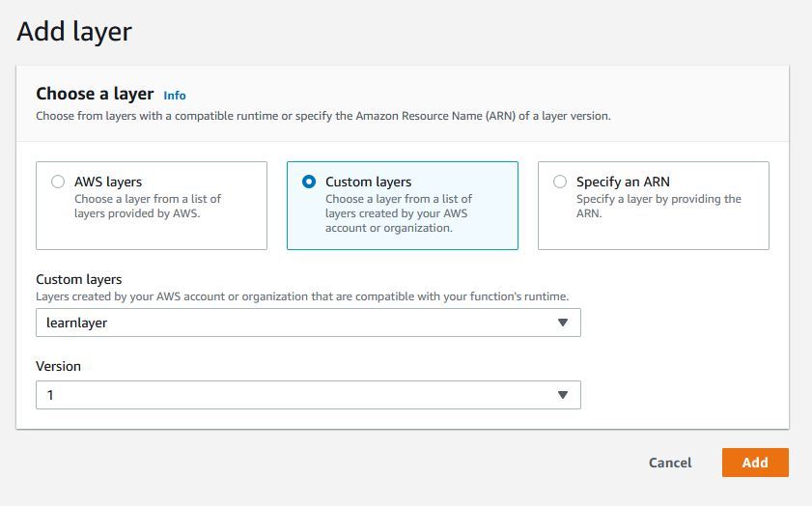This screenshot has width=812, height=506.
Task: Click the 'compatible with your function's runtime' helper text
Action: click(x=463, y=295)
